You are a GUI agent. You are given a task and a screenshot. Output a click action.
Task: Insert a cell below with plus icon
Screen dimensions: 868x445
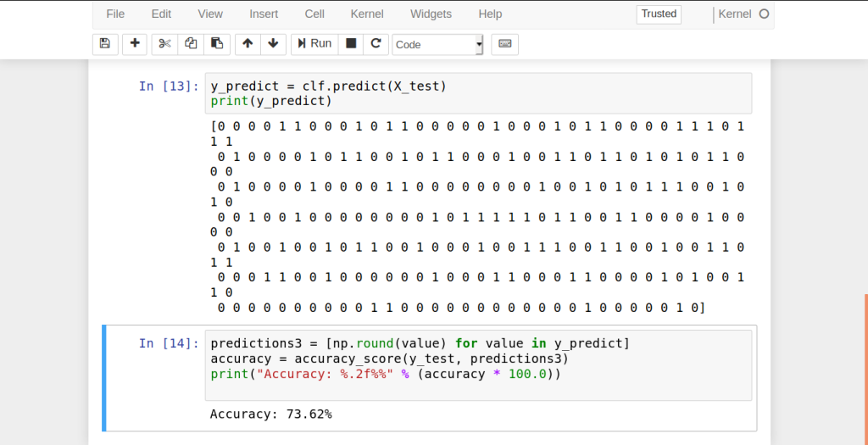coord(134,44)
